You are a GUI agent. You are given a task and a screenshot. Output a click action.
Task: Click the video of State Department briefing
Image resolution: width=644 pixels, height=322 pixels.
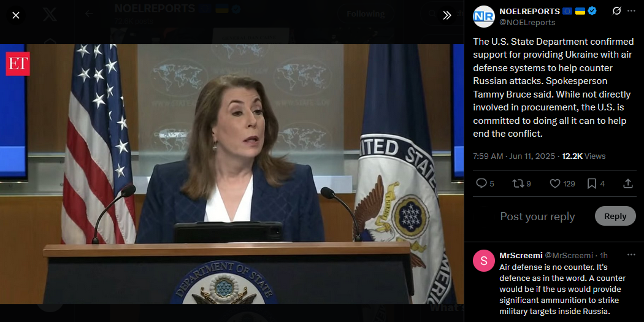(232, 174)
